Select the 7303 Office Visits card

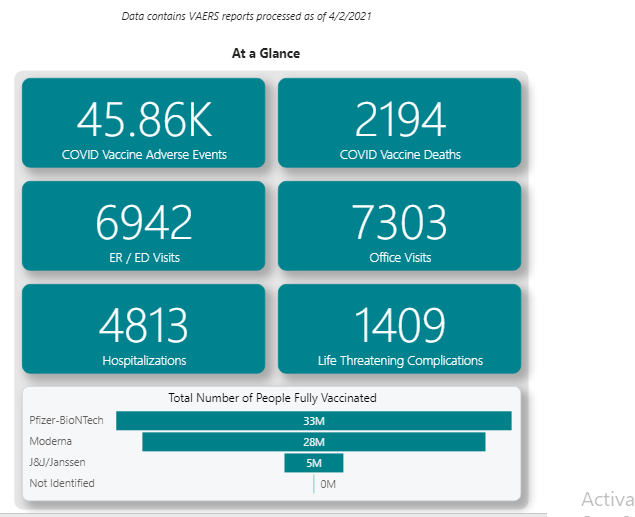399,226
